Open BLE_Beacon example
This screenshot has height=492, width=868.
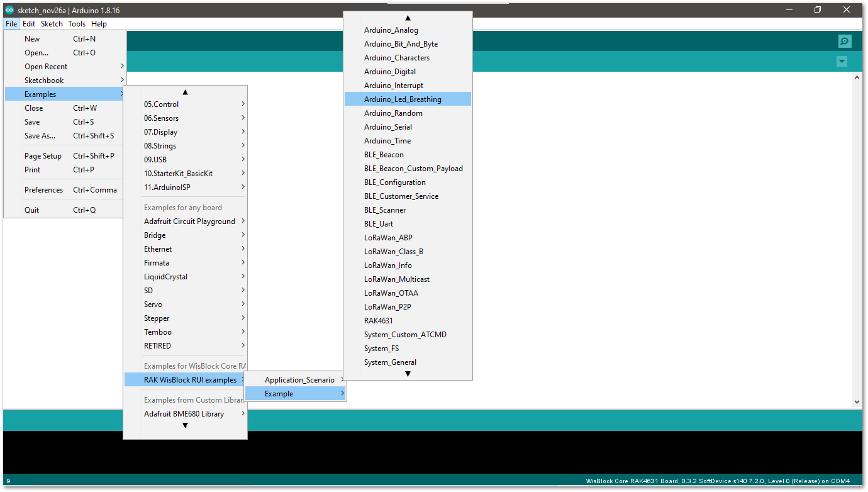pos(408,155)
